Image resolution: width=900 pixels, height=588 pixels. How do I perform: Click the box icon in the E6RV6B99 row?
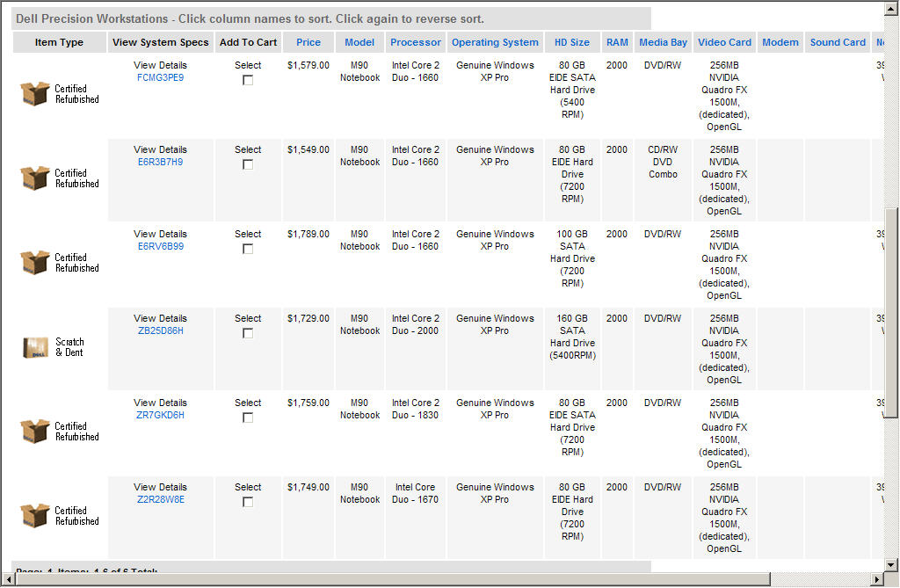[x=34, y=263]
